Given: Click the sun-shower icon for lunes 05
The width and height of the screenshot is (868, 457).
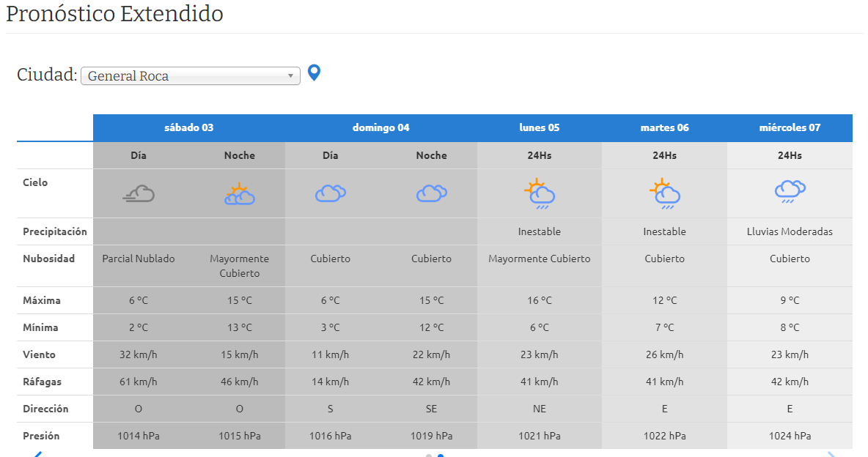Looking at the screenshot, I should click(539, 193).
